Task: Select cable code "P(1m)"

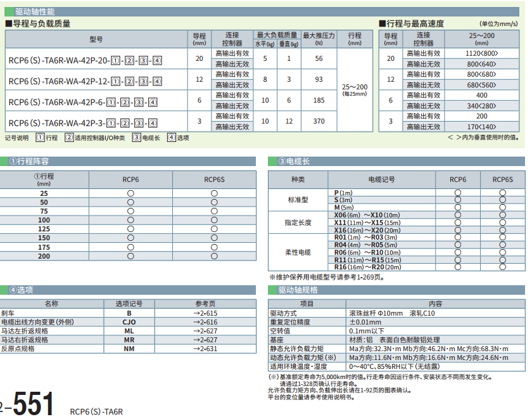Action: [343, 193]
